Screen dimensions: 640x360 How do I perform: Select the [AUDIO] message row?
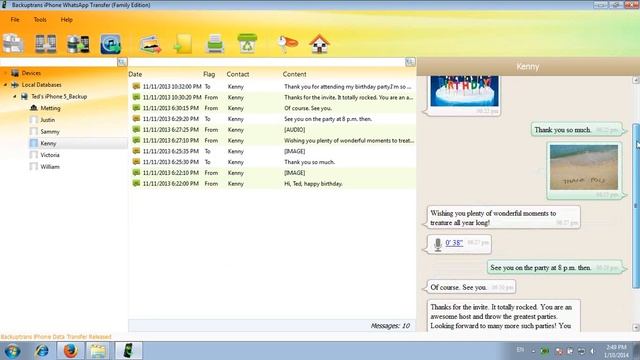272,130
